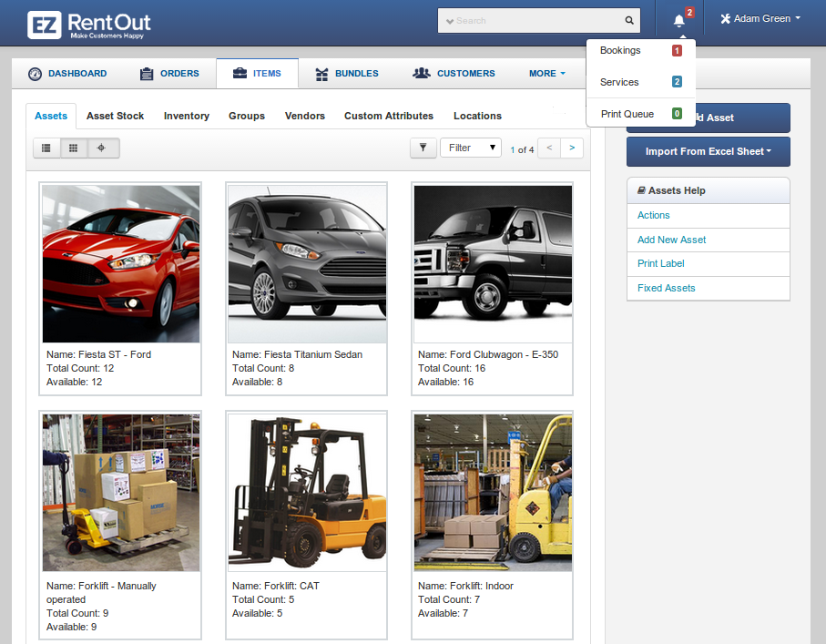Viewport: 826px width, 644px height.
Task: Expand Import From Excel Sheet dropdown
Action: coord(708,152)
